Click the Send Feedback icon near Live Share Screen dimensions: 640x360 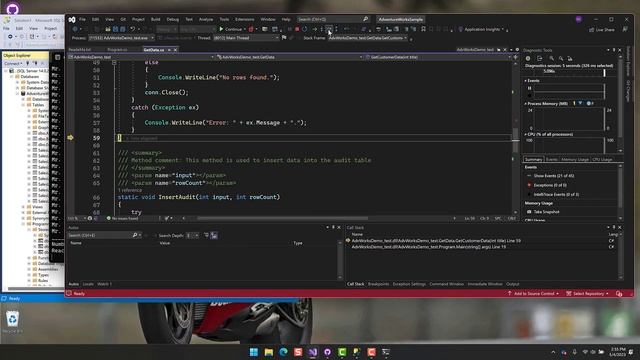[x=625, y=29]
